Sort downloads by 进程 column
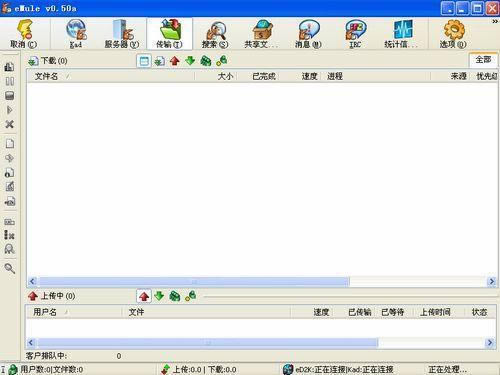This screenshot has height=375, width=500. pos(376,76)
